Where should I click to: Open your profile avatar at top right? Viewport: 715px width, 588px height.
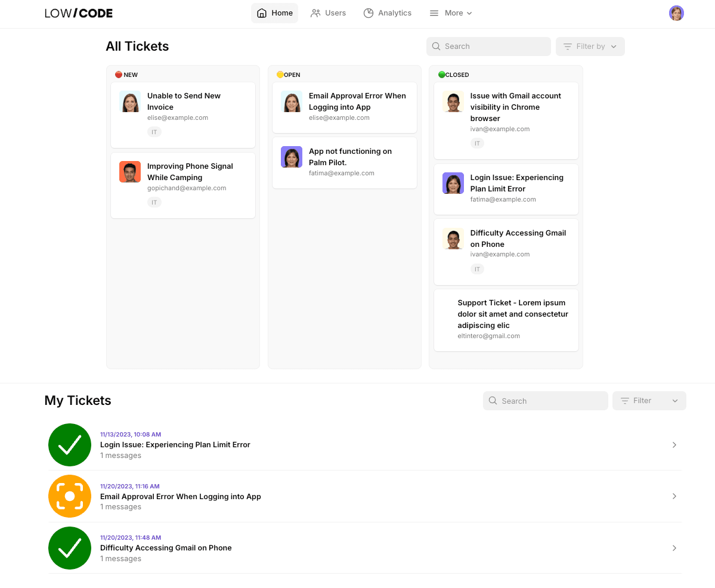click(676, 13)
